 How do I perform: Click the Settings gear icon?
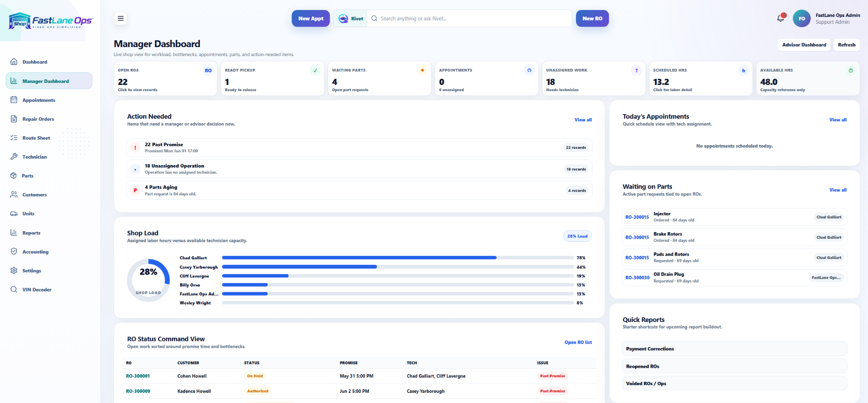tap(14, 271)
